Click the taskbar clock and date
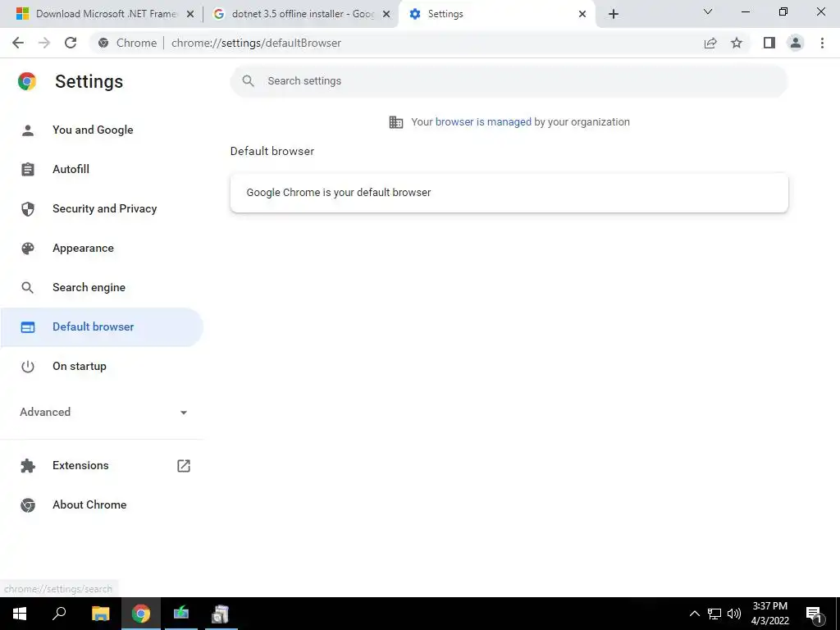The image size is (840, 630). pyautogui.click(x=769, y=614)
